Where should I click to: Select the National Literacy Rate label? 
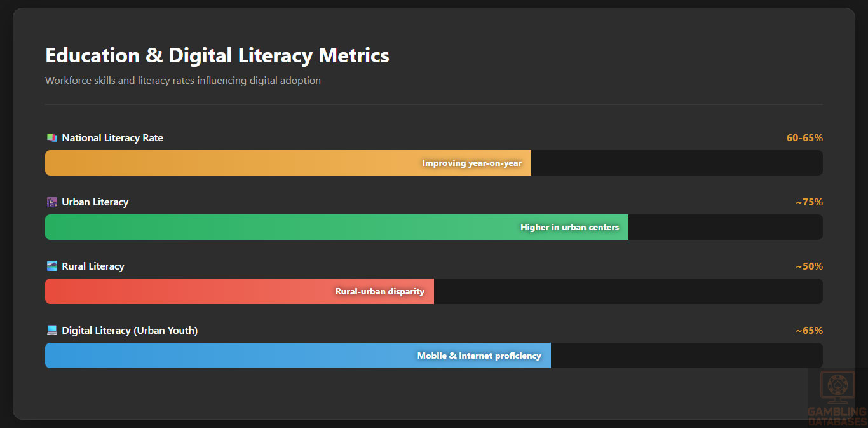tap(112, 138)
